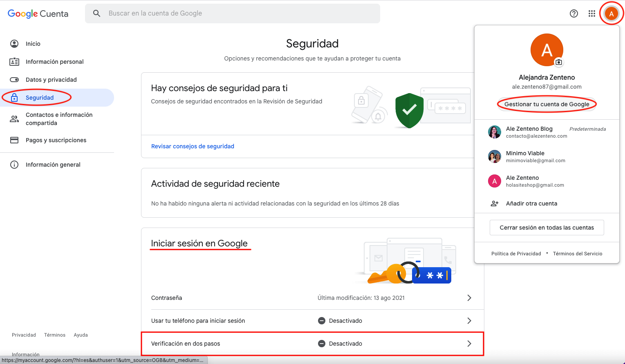Screen dimensions: 625x364
Task: Click Verificación en dos pasos label
Action: click(x=186, y=344)
